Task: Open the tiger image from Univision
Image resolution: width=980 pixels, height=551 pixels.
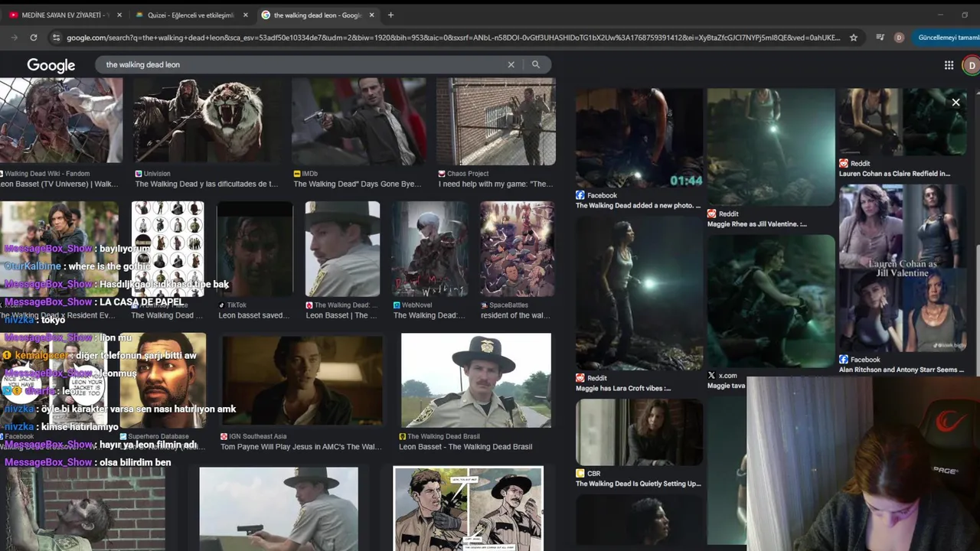Action: (x=207, y=121)
